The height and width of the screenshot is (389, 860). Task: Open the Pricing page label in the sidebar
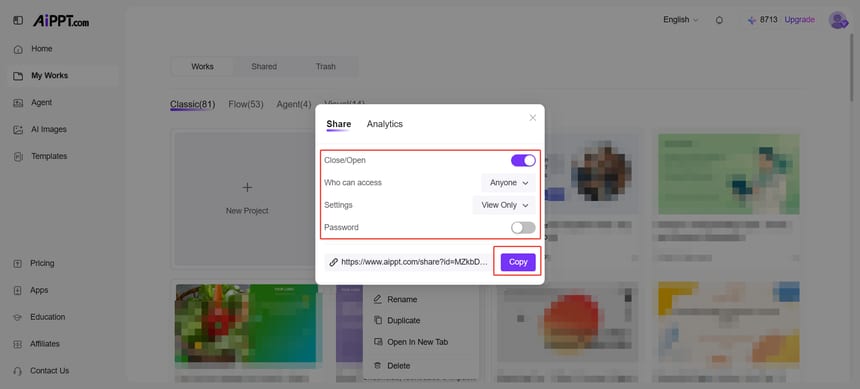pos(42,263)
